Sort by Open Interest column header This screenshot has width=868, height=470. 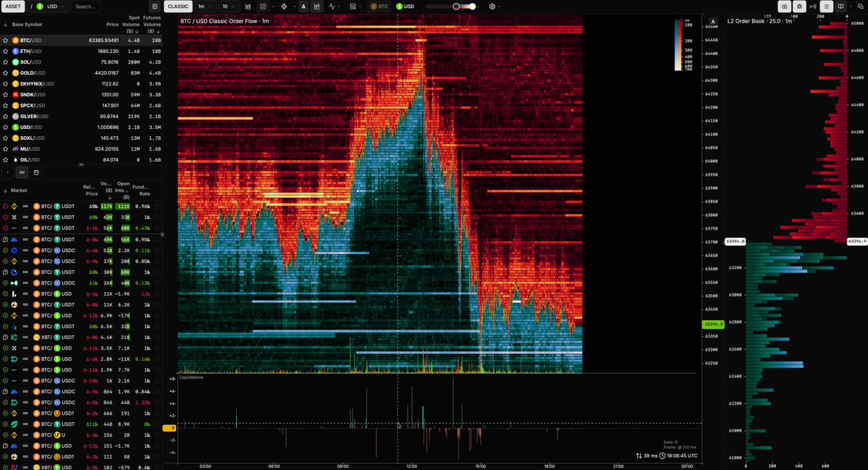point(124,190)
